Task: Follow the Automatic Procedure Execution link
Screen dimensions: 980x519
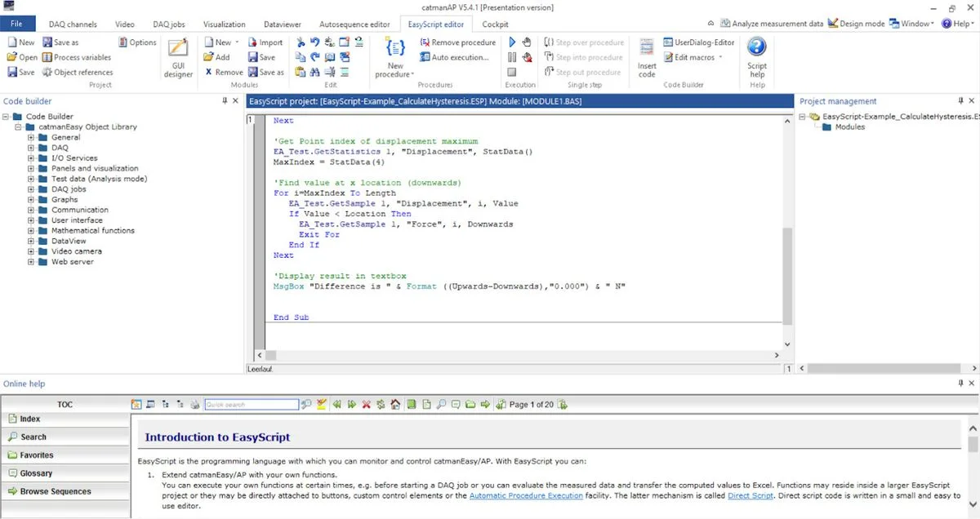Action: [x=526, y=495]
